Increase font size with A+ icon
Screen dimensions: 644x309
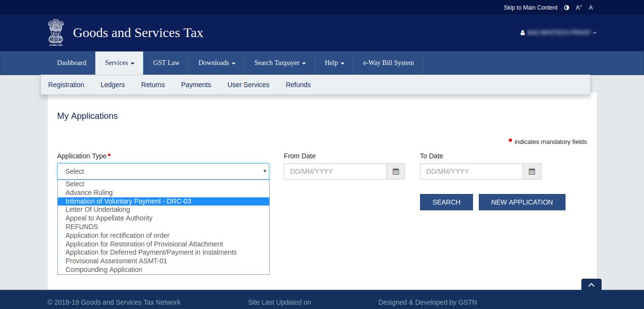click(x=578, y=8)
